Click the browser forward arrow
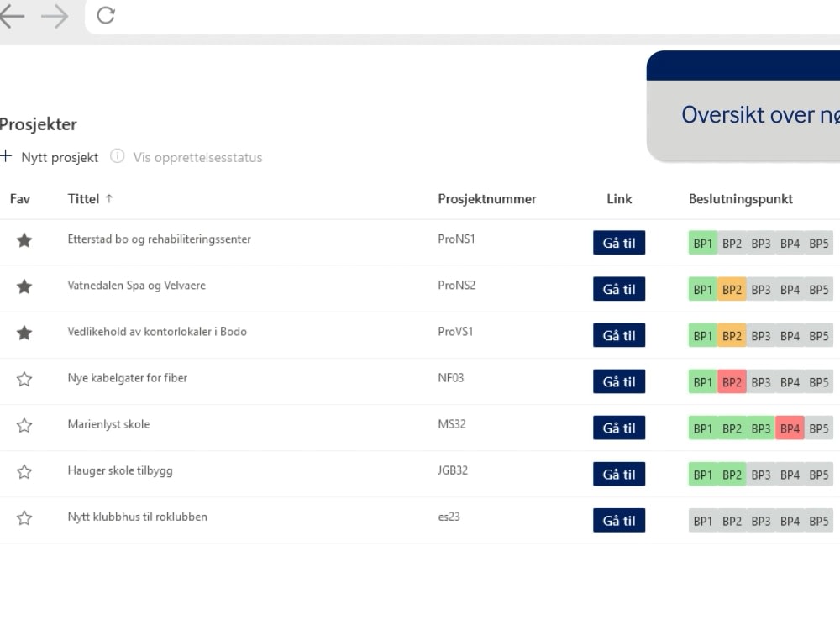 (x=55, y=16)
